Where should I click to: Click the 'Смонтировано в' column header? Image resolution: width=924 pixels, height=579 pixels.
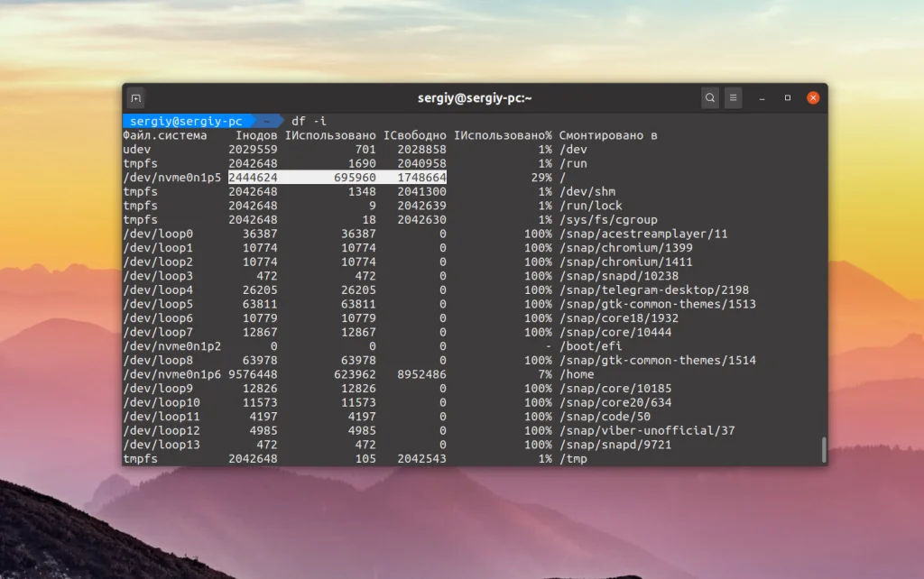point(608,134)
